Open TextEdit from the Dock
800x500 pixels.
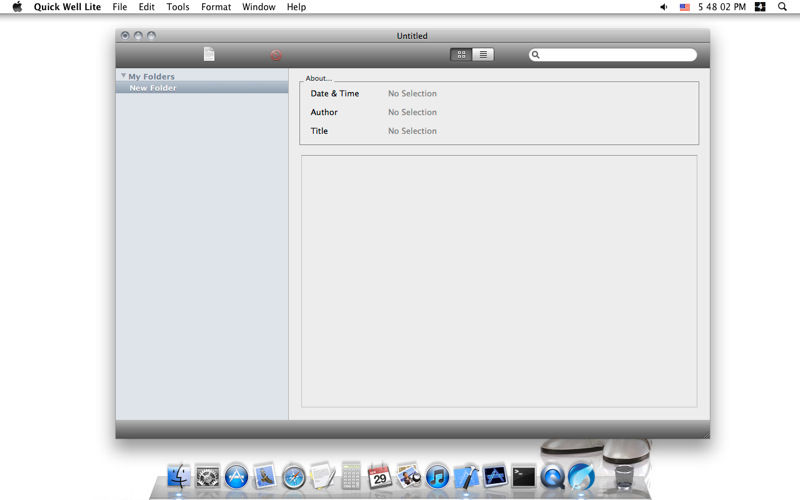[322, 476]
